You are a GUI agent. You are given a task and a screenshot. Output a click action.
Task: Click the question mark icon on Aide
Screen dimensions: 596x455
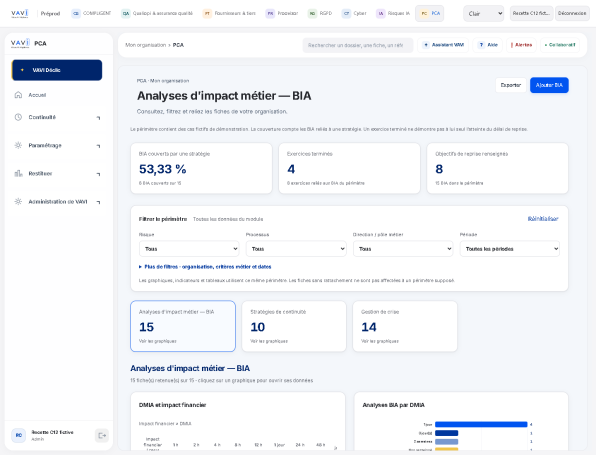point(481,45)
